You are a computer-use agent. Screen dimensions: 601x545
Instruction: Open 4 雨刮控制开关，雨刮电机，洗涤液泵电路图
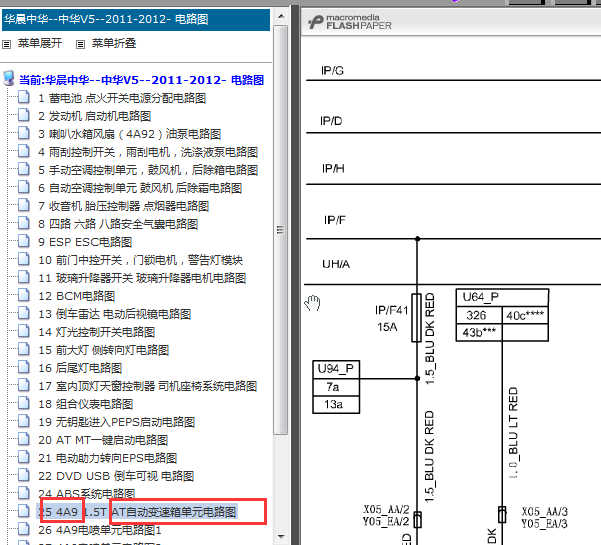coord(148,152)
